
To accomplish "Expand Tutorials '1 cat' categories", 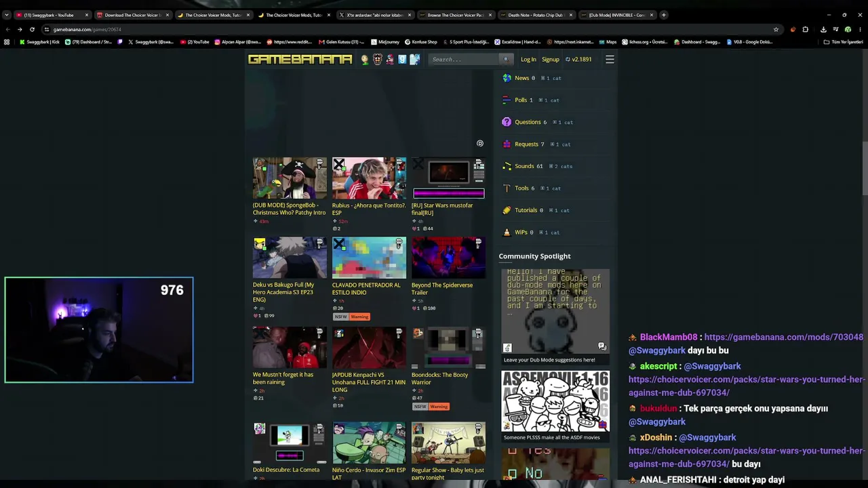I will coord(559,211).
